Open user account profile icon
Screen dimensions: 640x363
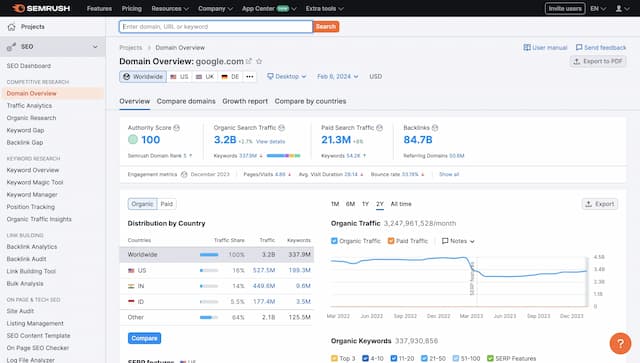tap(619, 8)
